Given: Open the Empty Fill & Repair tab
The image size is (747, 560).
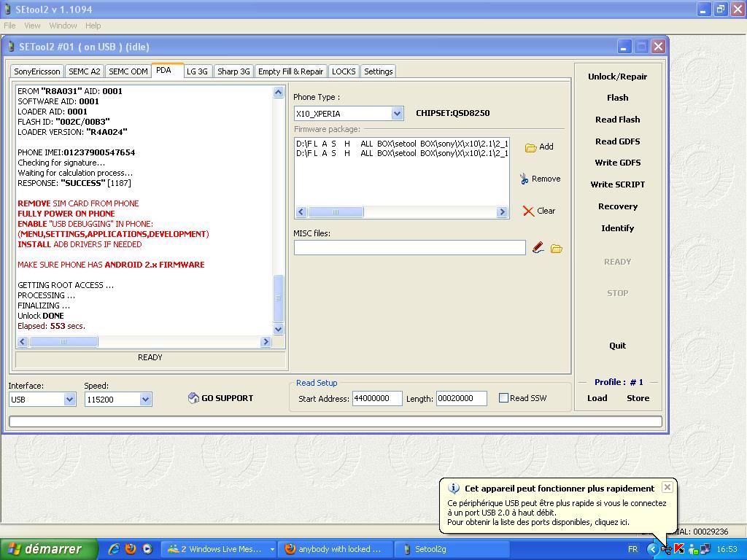Looking at the screenshot, I should (290, 71).
